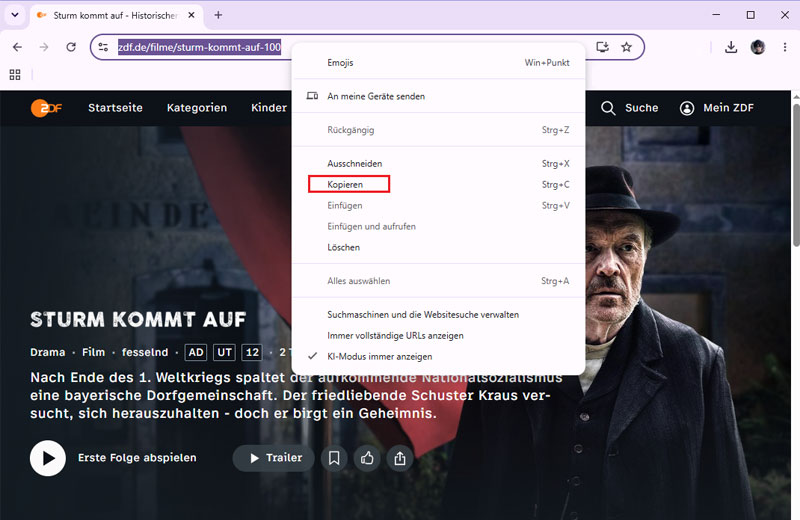The image size is (800, 520).
Task: Click the STURM KOMMT AUF title
Action: (x=138, y=319)
